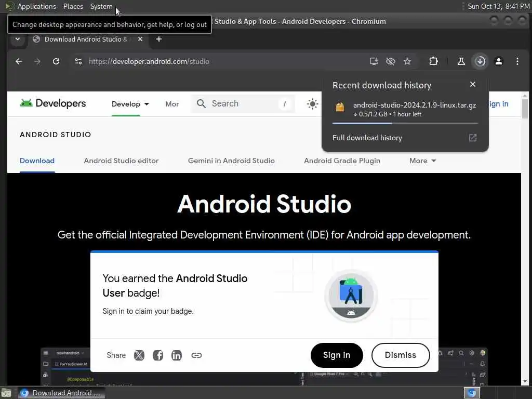Click the ANDROID STUDIO section heading
The width and height of the screenshot is (532, 399).
click(55, 135)
